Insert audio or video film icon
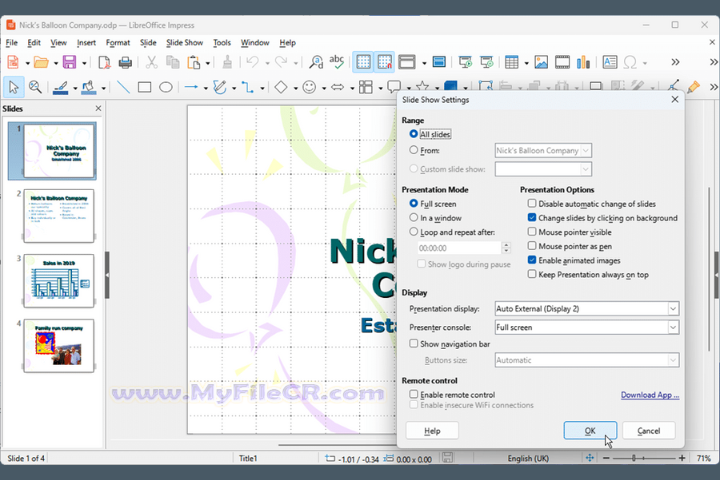 [562, 62]
